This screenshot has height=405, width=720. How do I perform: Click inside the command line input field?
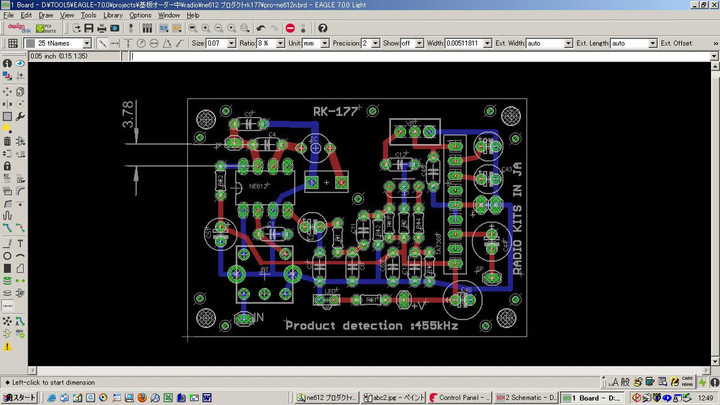(400, 56)
